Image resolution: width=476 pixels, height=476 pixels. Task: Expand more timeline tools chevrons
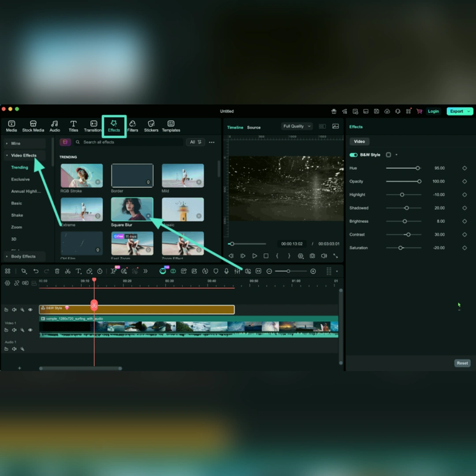(x=145, y=271)
